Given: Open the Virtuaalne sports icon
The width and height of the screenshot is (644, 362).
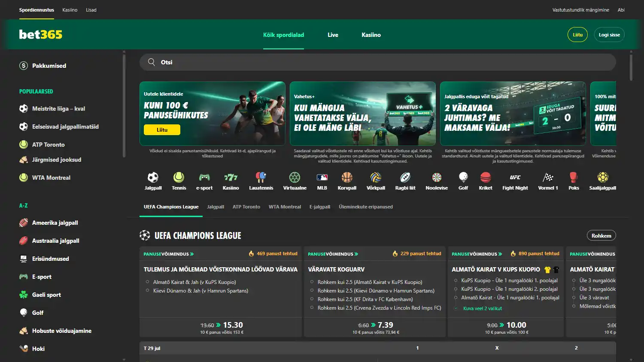Looking at the screenshot, I should coord(295,177).
